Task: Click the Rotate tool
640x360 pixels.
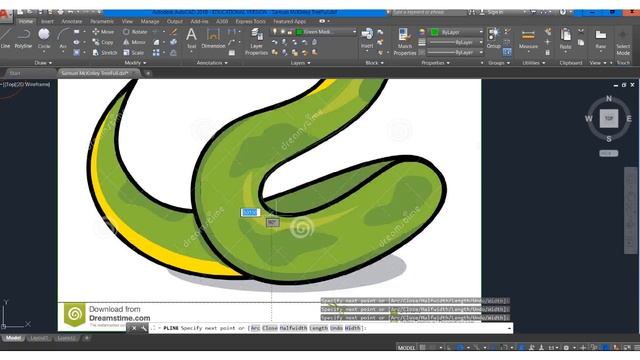Action: pos(135,32)
